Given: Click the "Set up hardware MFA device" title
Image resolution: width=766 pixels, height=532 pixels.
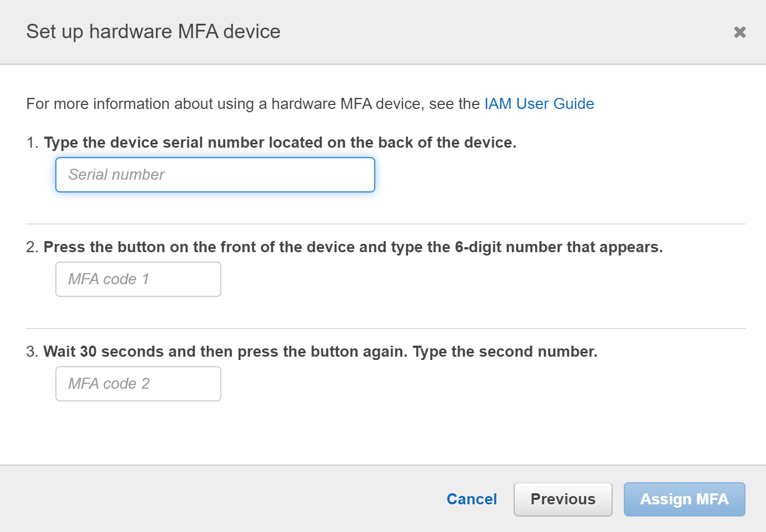Looking at the screenshot, I should click(x=153, y=32).
